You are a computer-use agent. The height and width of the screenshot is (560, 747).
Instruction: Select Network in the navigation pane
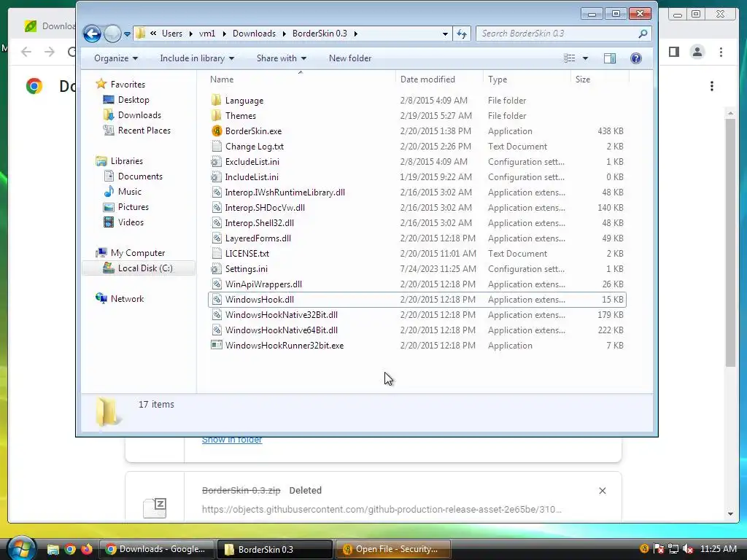127,298
